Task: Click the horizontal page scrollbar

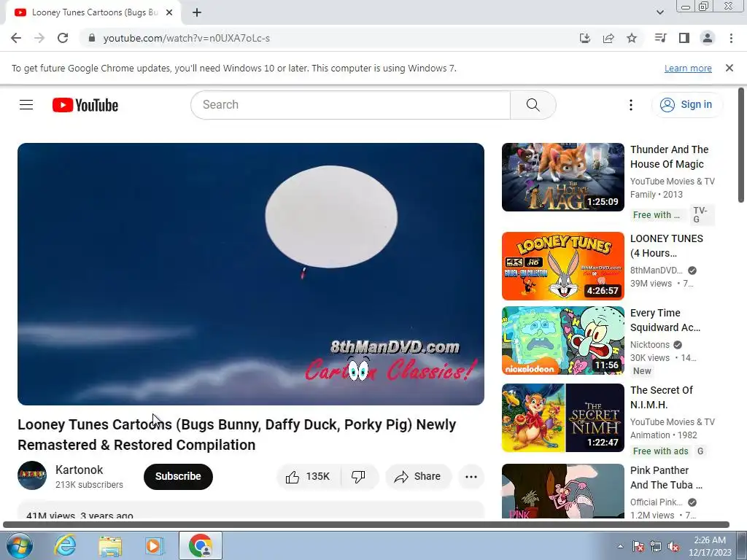Action: click(366, 525)
